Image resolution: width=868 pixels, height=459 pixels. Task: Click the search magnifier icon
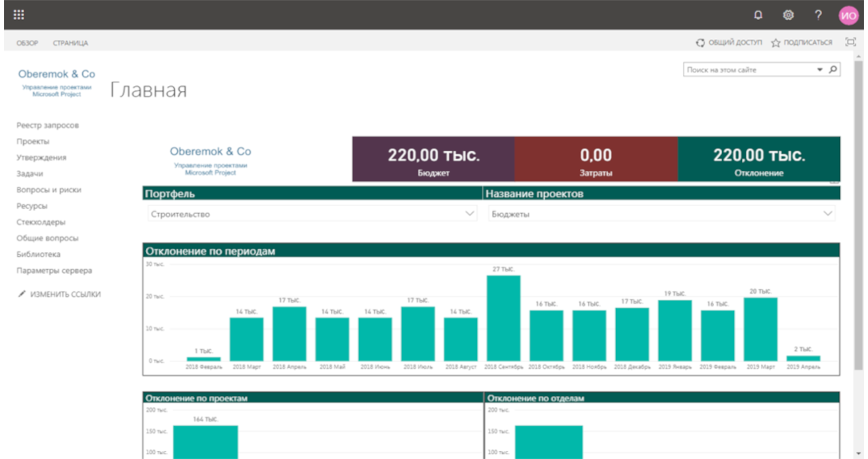(834, 70)
